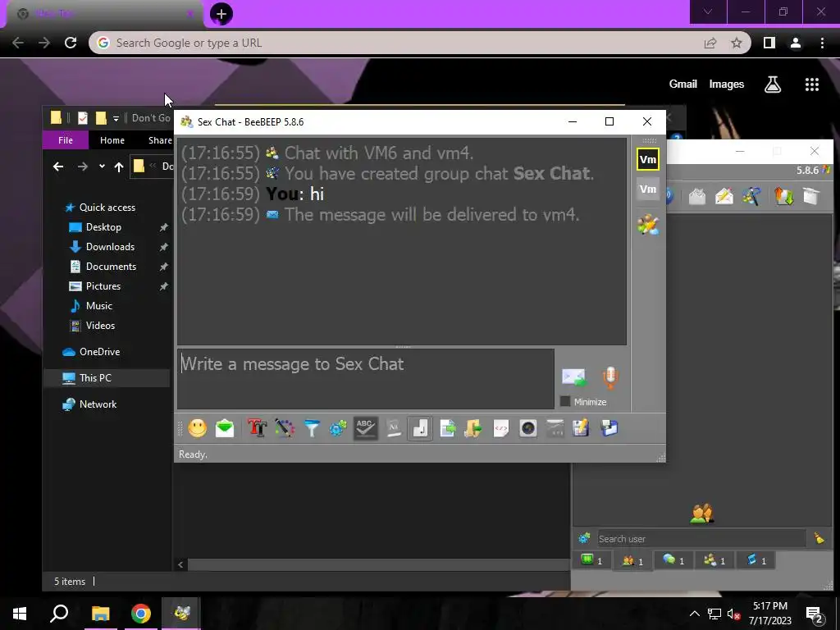Open the Chrome tab search dropdown
The image size is (840, 630).
708,11
